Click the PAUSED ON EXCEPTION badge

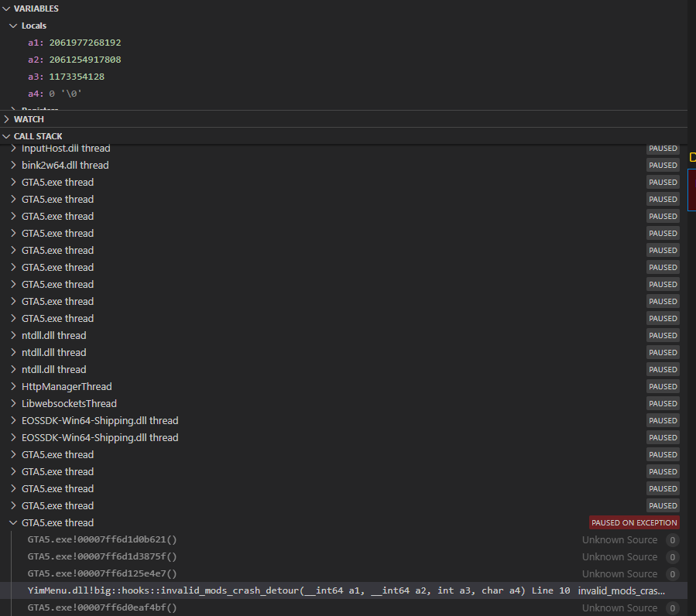point(634,522)
